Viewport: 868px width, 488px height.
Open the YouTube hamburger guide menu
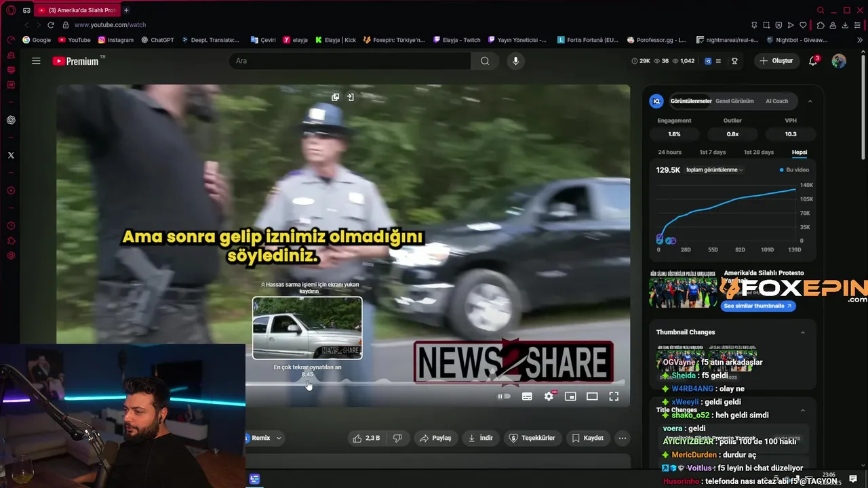click(x=36, y=61)
